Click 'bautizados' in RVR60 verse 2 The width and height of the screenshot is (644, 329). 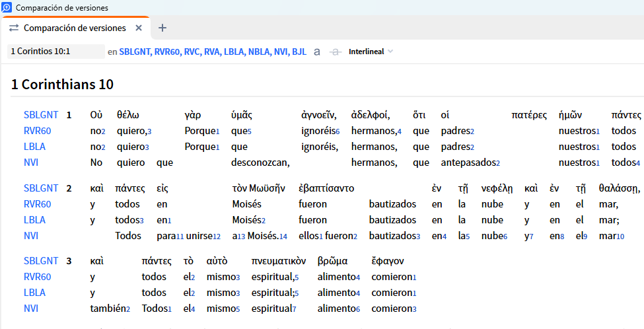(392, 204)
